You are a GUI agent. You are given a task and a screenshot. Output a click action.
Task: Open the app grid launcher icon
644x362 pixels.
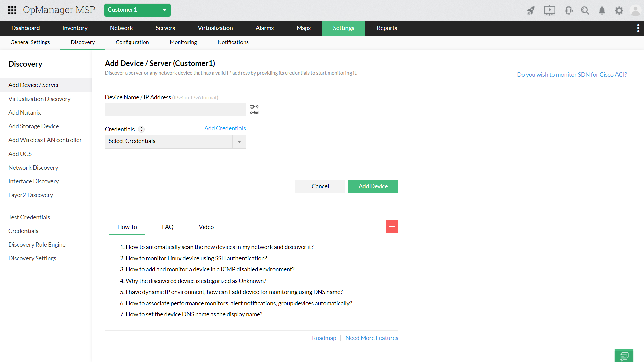(12, 10)
